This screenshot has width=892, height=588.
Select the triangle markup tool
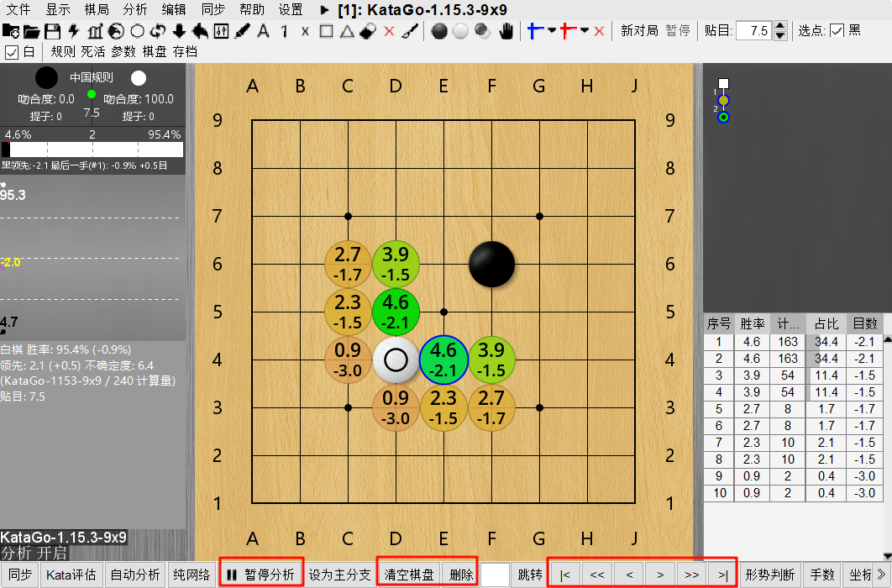tap(346, 31)
